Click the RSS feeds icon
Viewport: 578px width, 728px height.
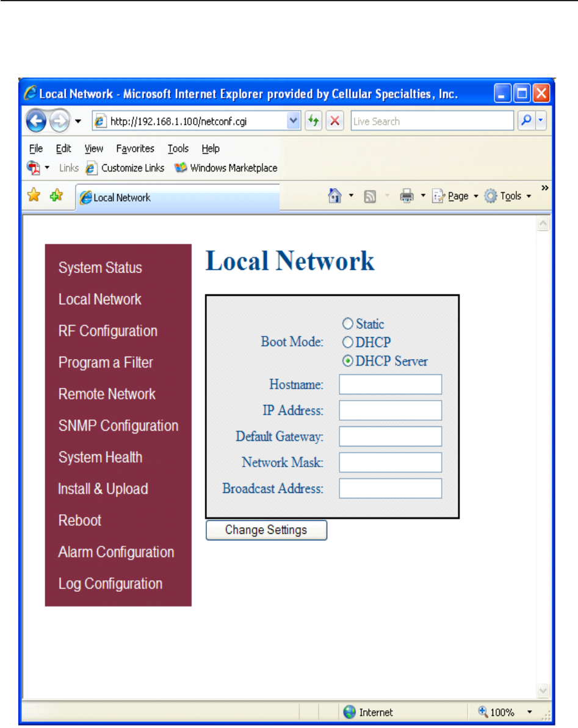click(x=370, y=197)
